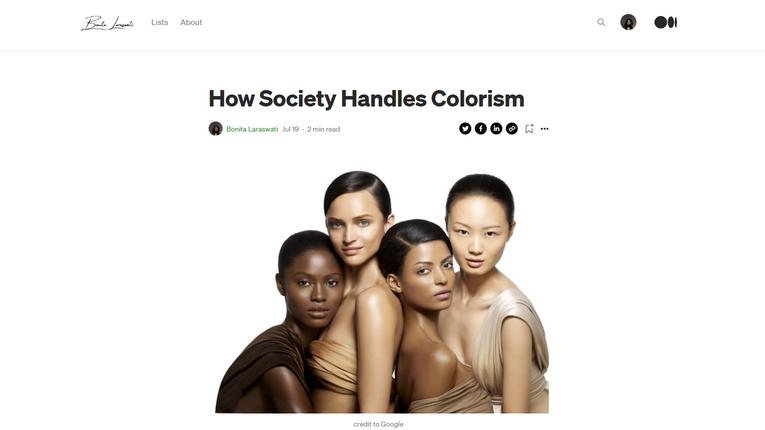
Task: Click the 2 min read label
Action: pyautogui.click(x=323, y=129)
